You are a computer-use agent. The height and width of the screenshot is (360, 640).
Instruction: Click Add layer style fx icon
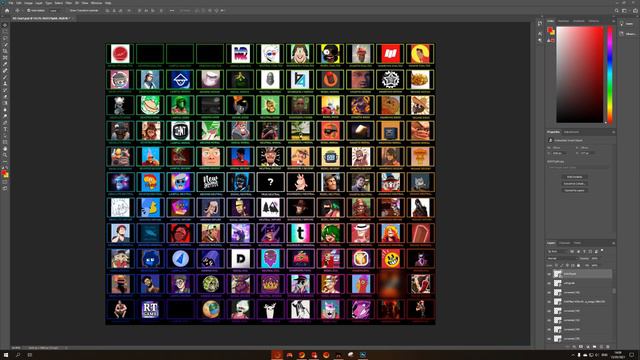point(574,347)
